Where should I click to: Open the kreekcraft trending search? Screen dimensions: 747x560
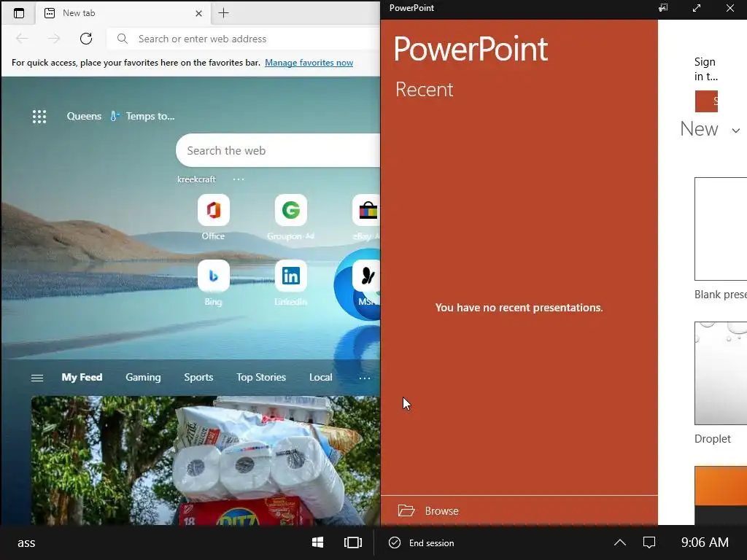point(196,179)
